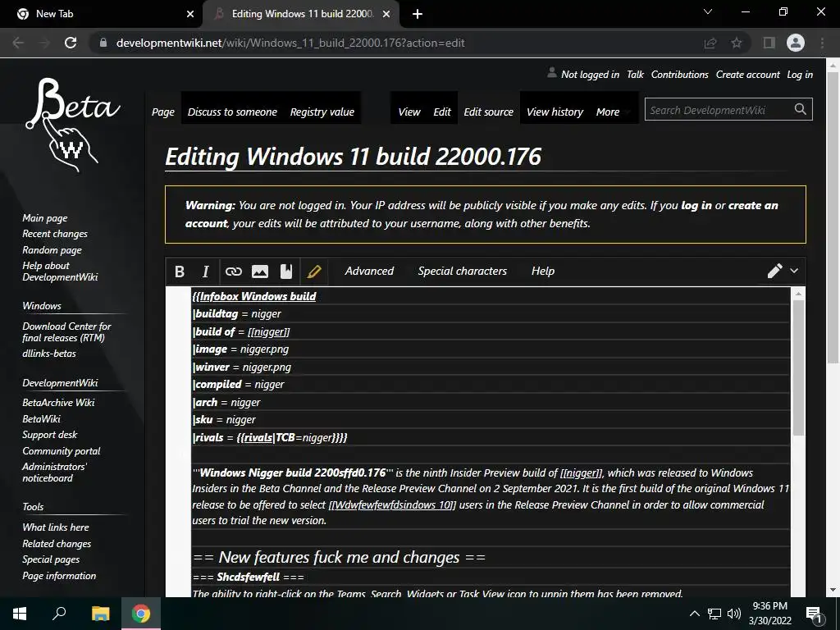840x630 pixels.
Task: Expand Special characters toolbar section
Action: tap(463, 271)
